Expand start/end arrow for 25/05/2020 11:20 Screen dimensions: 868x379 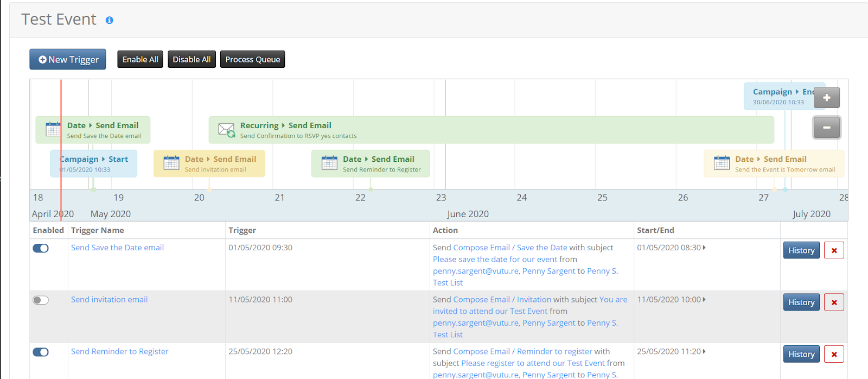pyautogui.click(x=704, y=352)
